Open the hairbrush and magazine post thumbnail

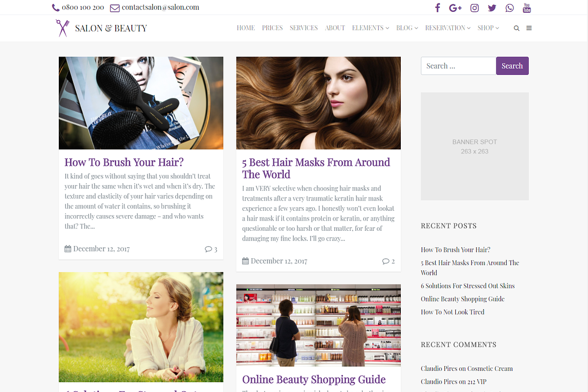point(141,103)
